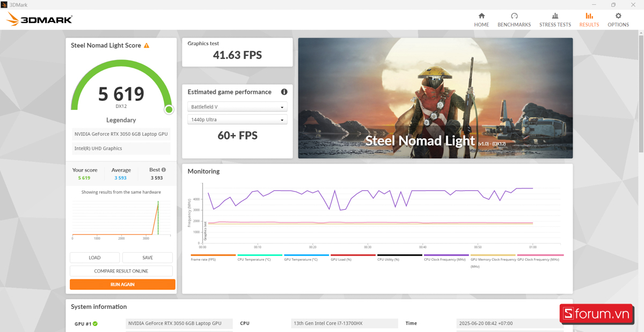The height and width of the screenshot is (332, 644).
Task: Open the Benchmarks gauge icon
Action: click(514, 16)
